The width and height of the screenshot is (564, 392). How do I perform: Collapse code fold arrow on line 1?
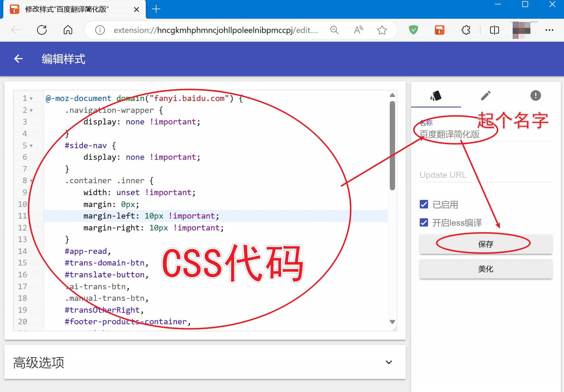pos(31,99)
